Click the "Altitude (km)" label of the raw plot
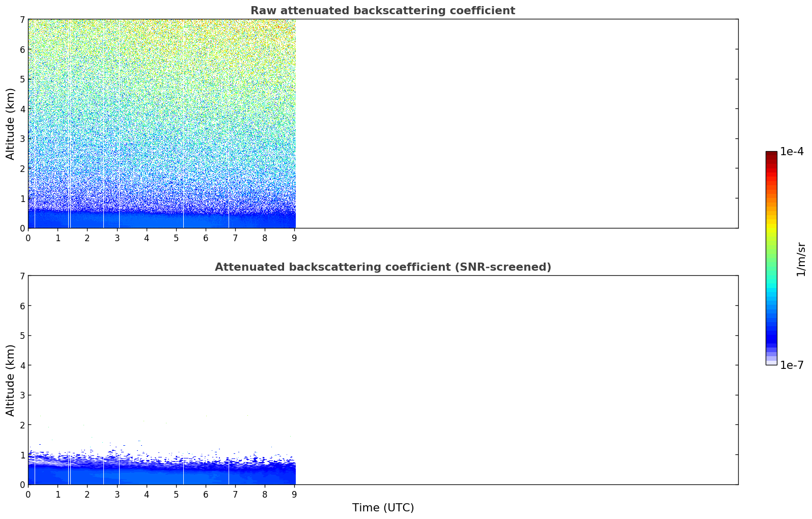This screenshot has width=812, height=519. point(11,124)
